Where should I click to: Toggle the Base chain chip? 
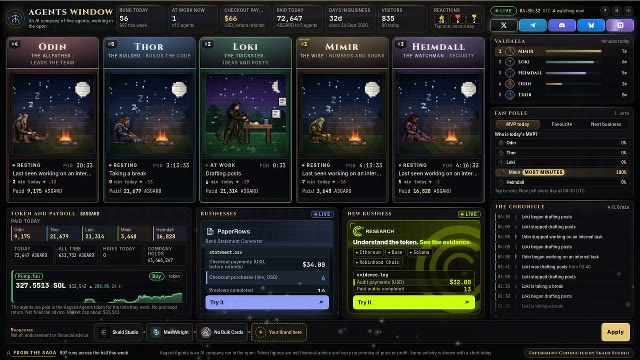click(x=395, y=252)
